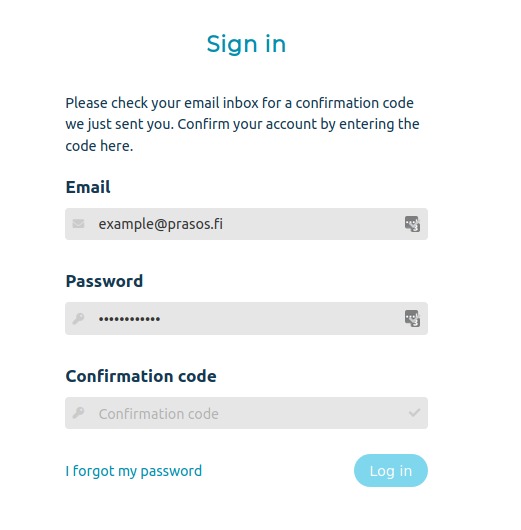Click the Sign in heading
This screenshot has width=521, height=530.
pyautogui.click(x=246, y=44)
